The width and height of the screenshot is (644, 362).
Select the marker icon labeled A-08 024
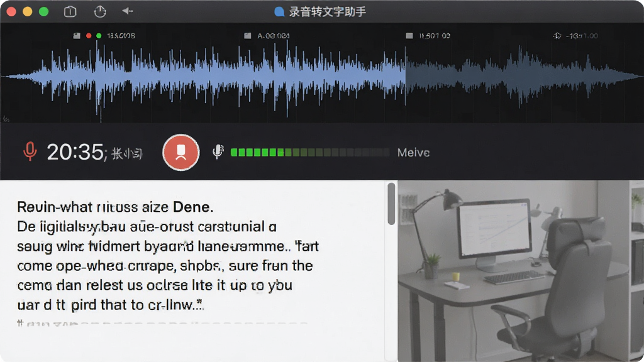(x=248, y=36)
